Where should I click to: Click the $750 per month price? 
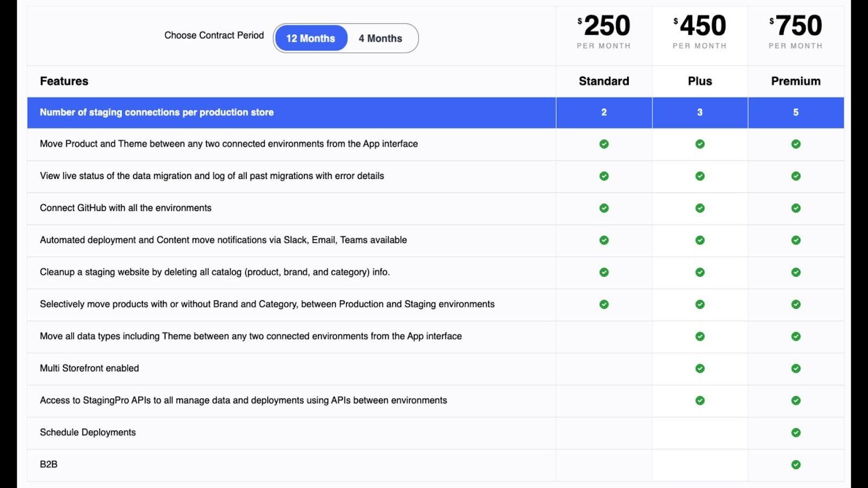click(795, 27)
